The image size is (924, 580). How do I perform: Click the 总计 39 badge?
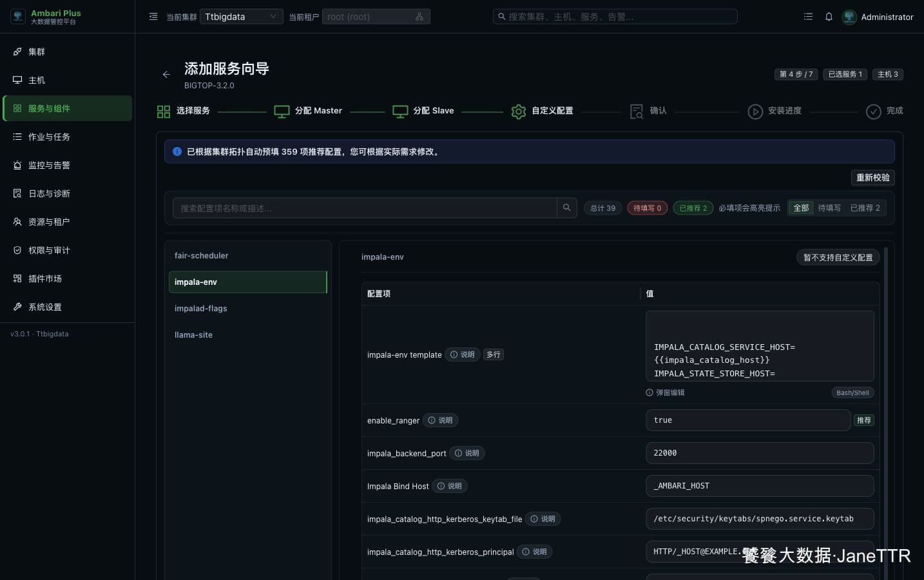pyautogui.click(x=603, y=208)
